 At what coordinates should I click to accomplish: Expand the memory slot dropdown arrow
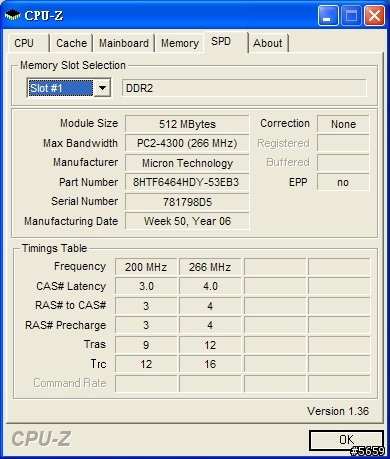pyautogui.click(x=102, y=88)
